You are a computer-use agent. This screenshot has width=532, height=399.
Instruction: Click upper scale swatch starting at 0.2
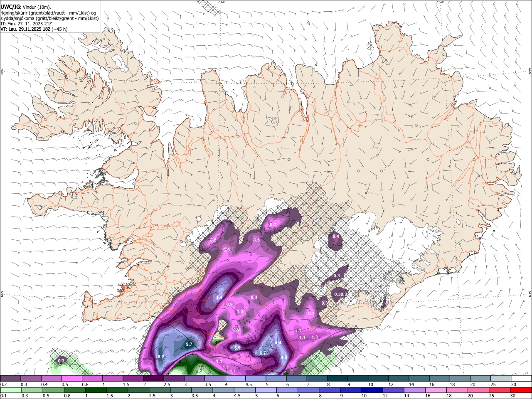10,378
